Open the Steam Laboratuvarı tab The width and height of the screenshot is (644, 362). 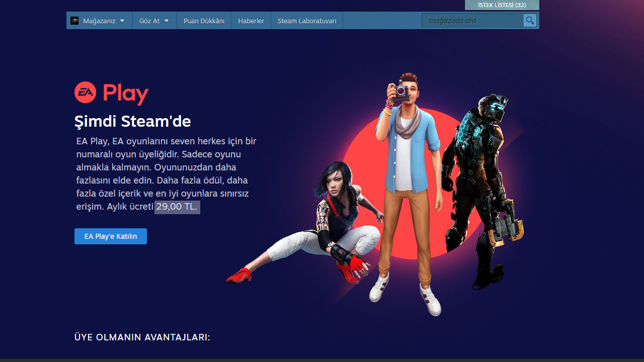(x=307, y=21)
